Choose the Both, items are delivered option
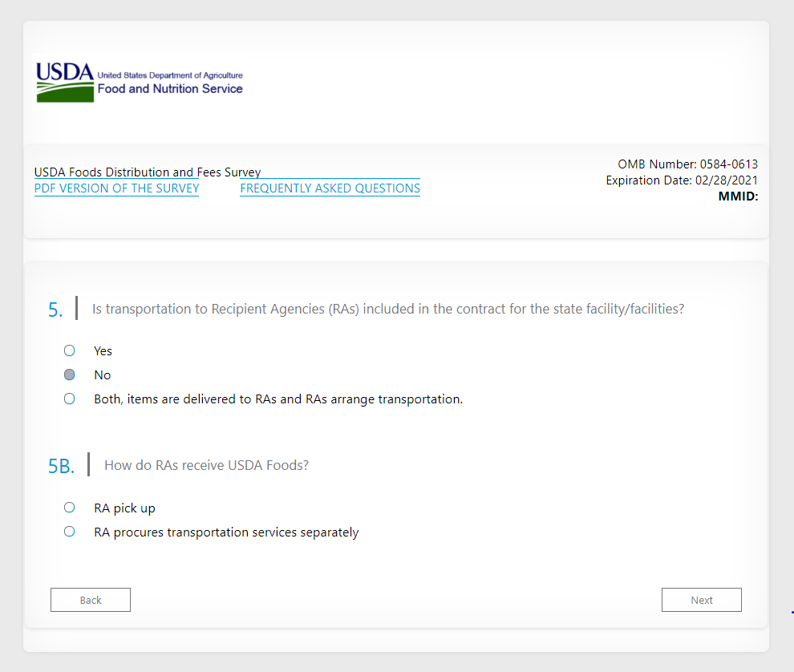 [70, 399]
